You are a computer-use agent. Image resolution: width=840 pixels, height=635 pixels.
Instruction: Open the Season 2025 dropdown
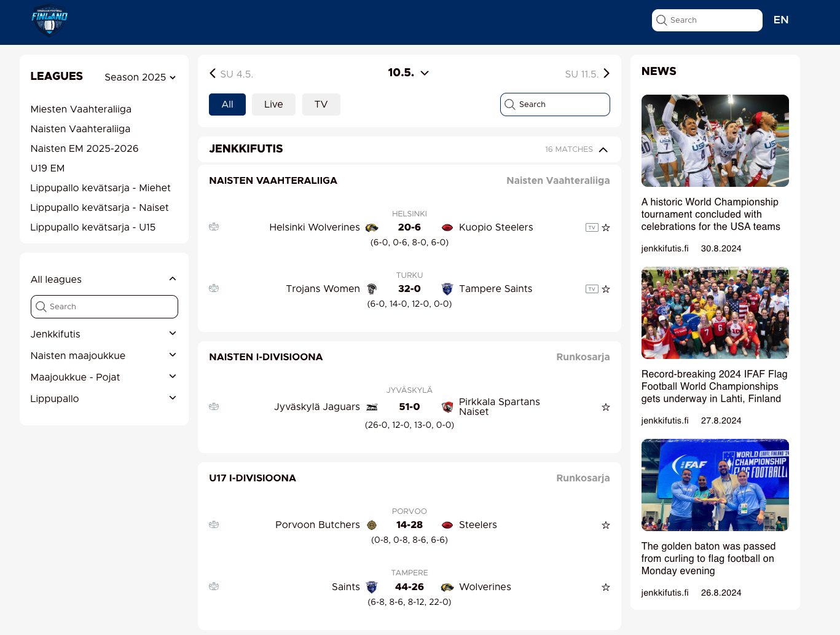coord(140,77)
